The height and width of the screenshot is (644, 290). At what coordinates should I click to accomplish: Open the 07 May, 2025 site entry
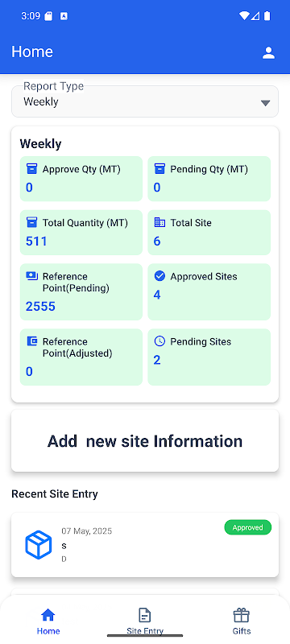click(144, 545)
